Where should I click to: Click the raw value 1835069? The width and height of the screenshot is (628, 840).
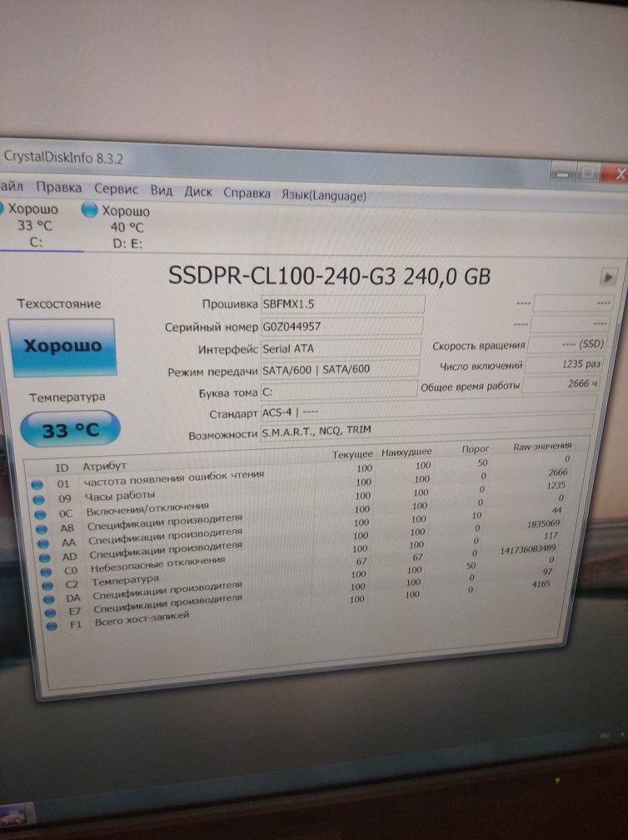click(x=543, y=523)
